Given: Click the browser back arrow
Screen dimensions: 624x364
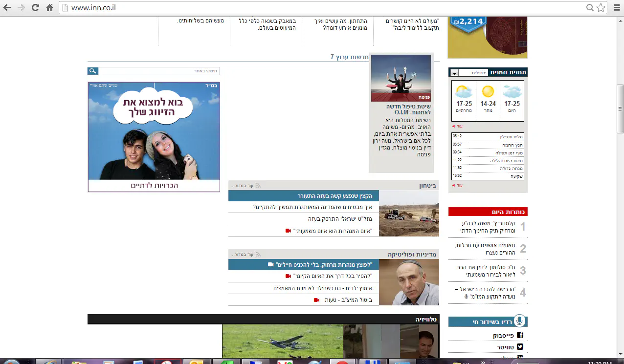Looking at the screenshot, I should click(x=7, y=8).
